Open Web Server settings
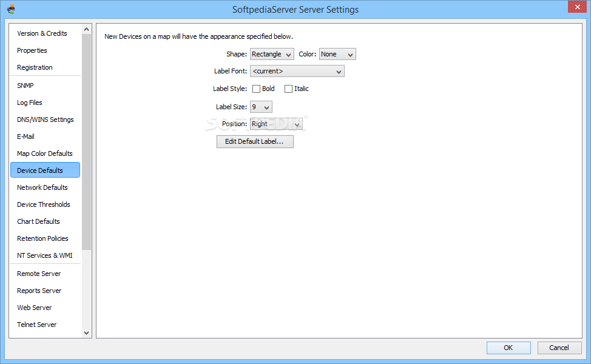 point(46,308)
